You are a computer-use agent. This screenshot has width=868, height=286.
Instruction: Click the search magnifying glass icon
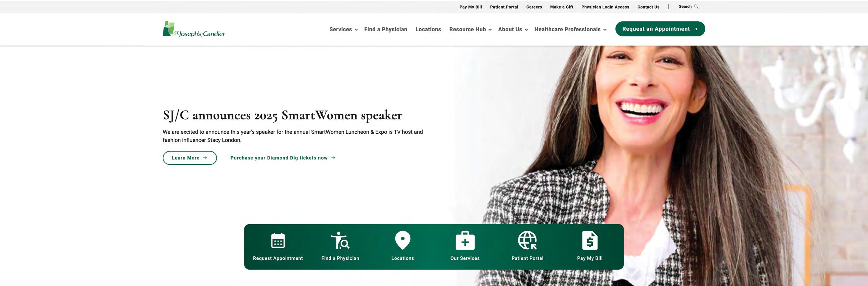click(x=696, y=6)
